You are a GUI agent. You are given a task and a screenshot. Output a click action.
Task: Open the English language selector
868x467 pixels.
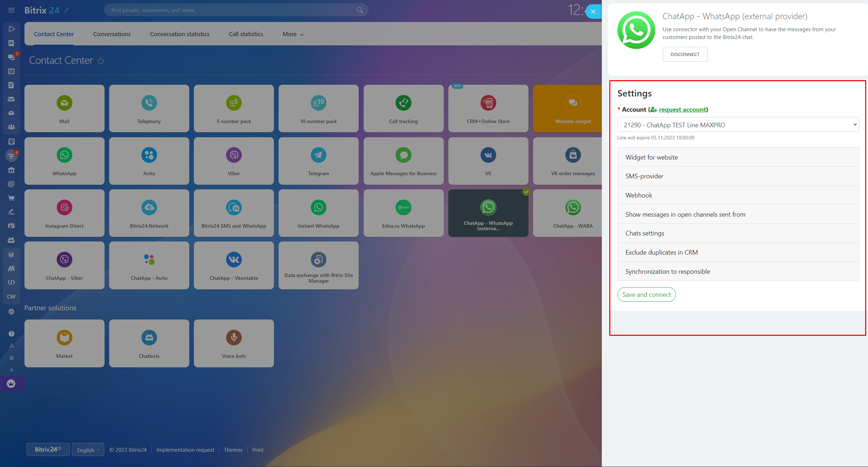(x=88, y=450)
